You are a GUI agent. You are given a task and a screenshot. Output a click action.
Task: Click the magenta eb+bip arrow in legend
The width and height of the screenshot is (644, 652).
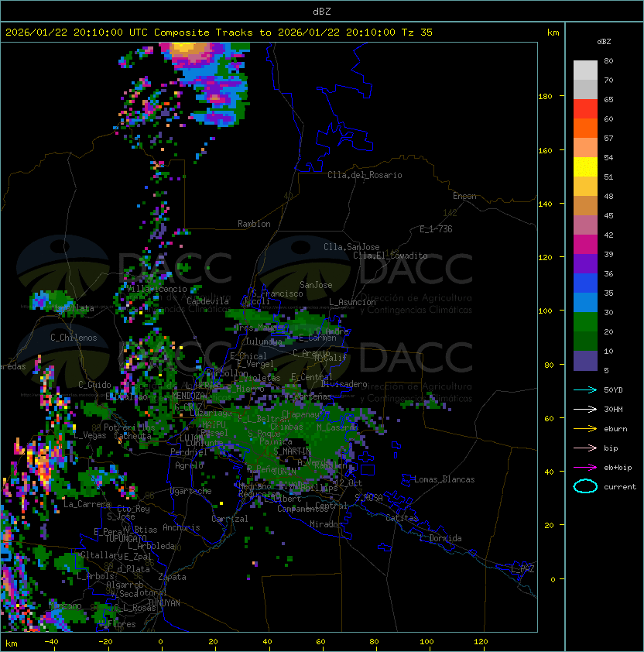point(585,468)
